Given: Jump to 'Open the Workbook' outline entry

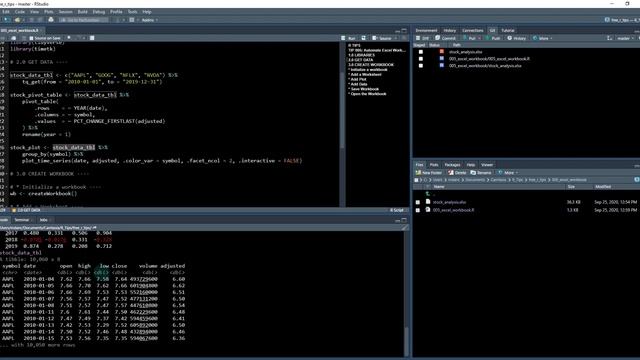Looking at the screenshot, I should pos(367,94).
